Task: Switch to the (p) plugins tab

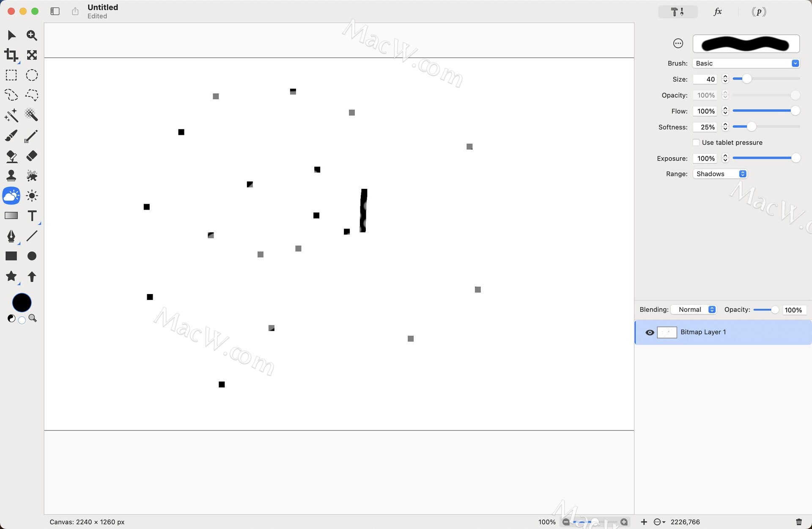Action: pyautogui.click(x=759, y=12)
